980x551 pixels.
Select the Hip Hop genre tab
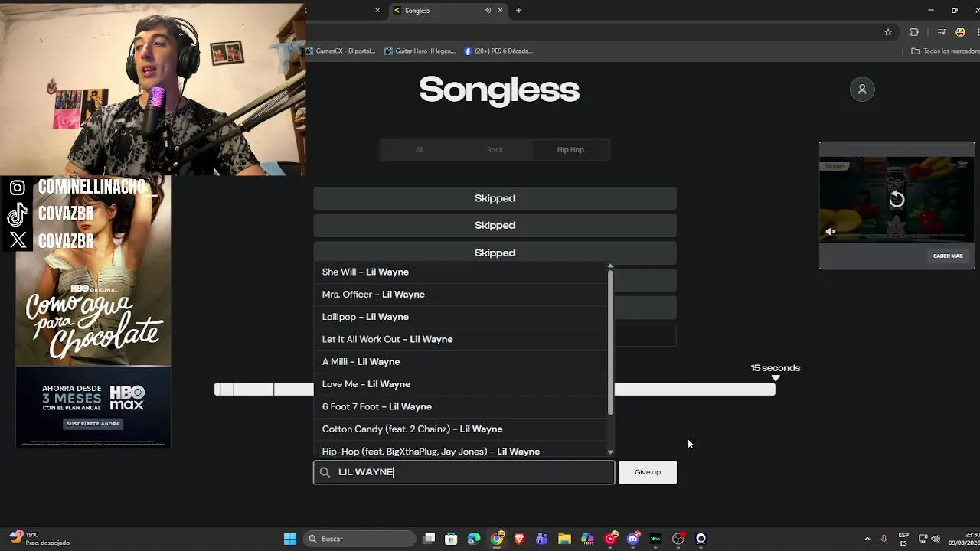point(570,150)
